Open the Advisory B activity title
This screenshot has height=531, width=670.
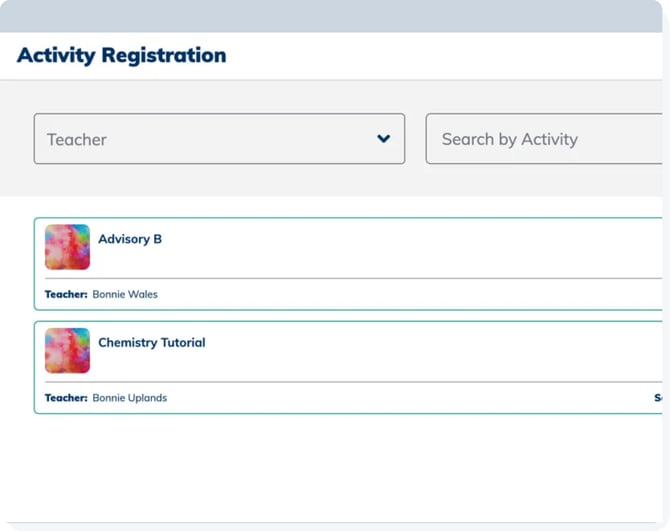[130, 239]
